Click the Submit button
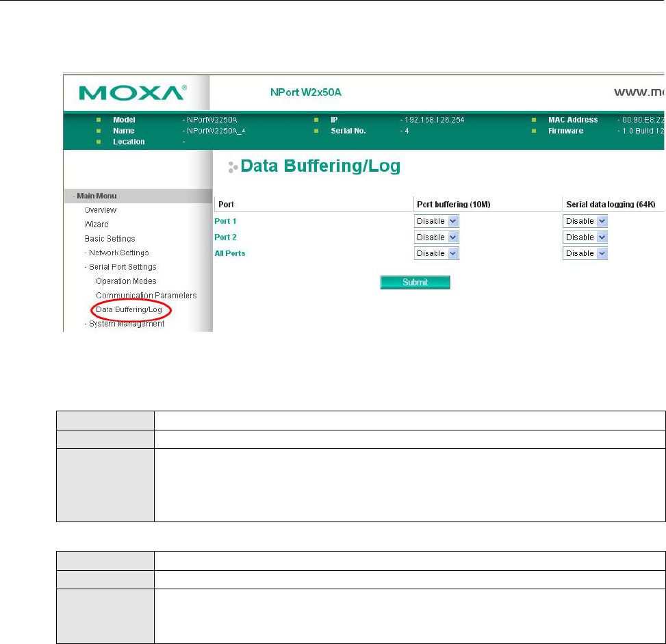The image size is (666, 644). click(x=415, y=282)
